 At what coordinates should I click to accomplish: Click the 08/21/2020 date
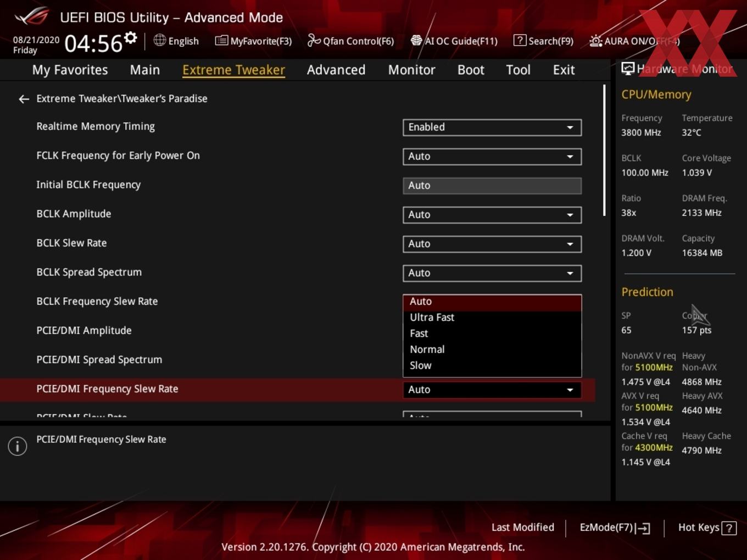(x=36, y=40)
